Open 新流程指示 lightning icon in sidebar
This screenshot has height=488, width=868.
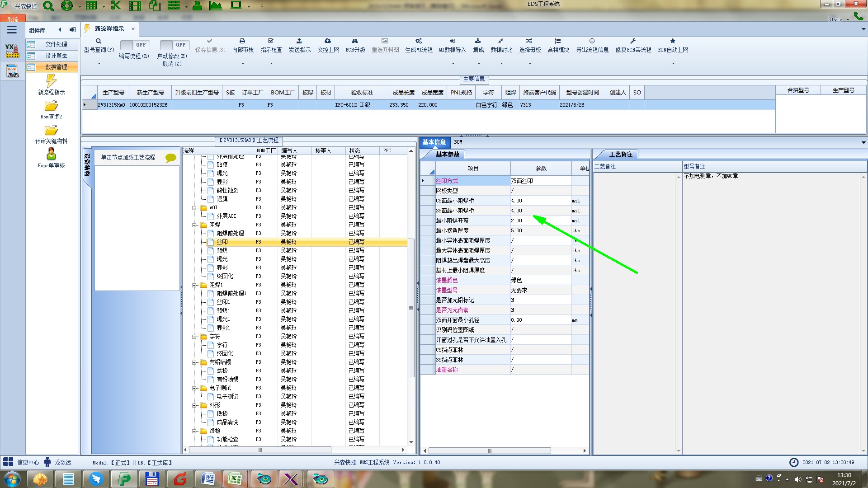click(51, 81)
